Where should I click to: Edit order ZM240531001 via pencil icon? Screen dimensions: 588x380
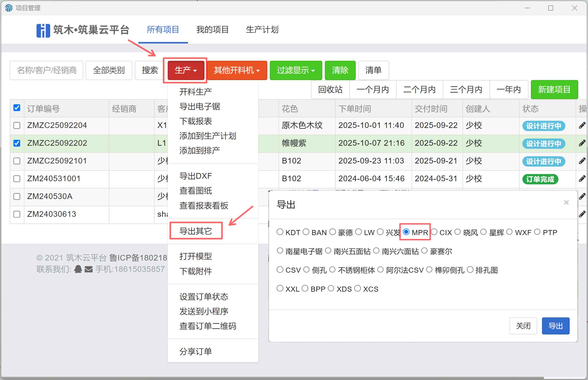pos(583,179)
